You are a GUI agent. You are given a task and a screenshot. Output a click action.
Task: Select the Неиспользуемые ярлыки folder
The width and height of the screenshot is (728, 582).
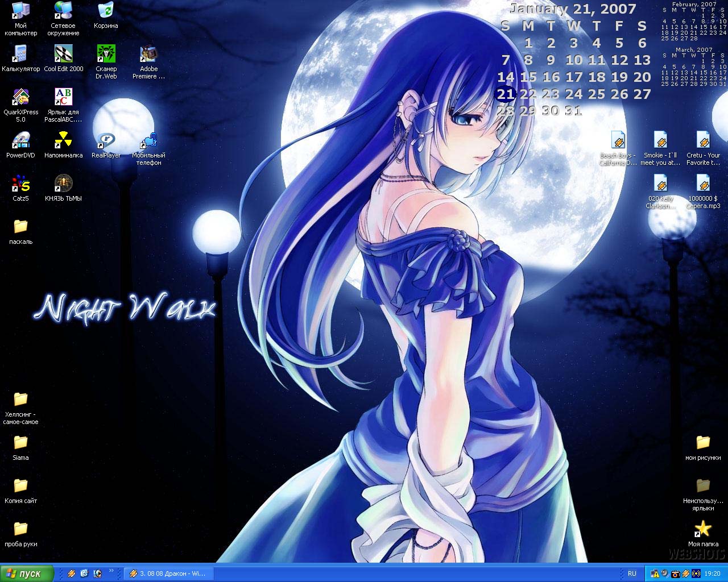click(x=703, y=494)
